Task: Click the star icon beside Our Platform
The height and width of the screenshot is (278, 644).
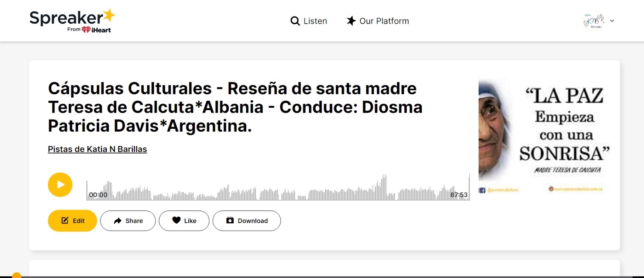Action: [351, 21]
